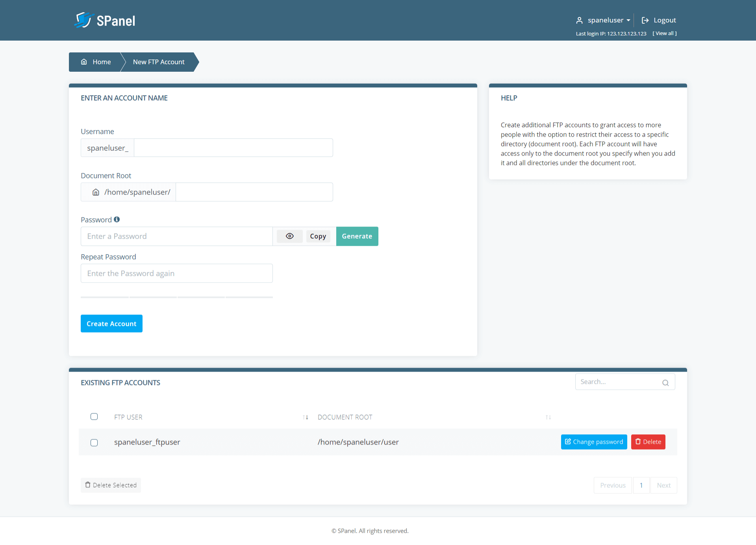This screenshot has height=545, width=756.
Task: Click the Password info icon
Action: pyautogui.click(x=117, y=219)
